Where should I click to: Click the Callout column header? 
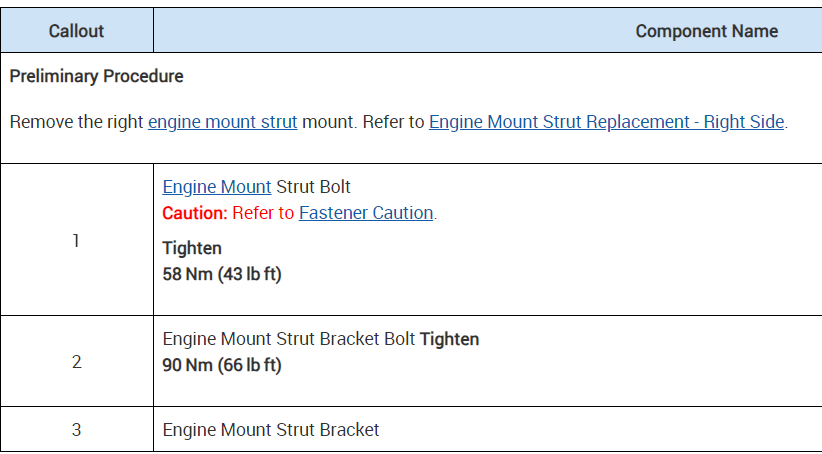point(76,31)
